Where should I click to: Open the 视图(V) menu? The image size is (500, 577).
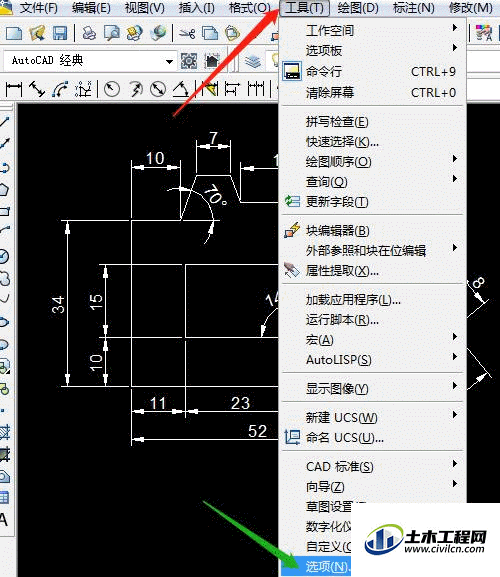pyautogui.click(x=145, y=8)
